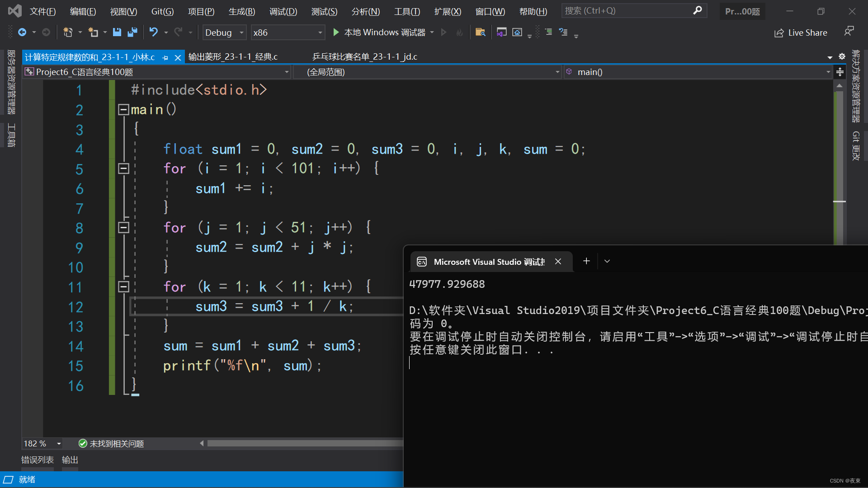Open the x86 platform dropdown

tap(320, 33)
